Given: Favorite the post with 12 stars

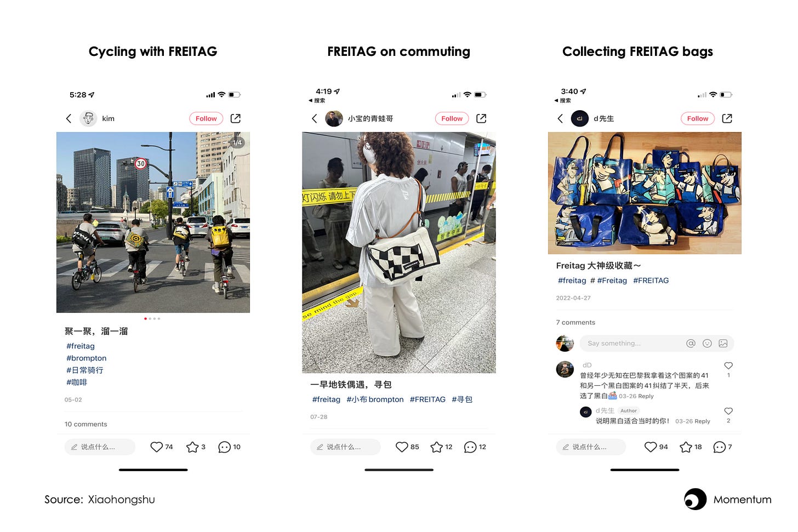Looking at the screenshot, I should pyautogui.click(x=436, y=447).
